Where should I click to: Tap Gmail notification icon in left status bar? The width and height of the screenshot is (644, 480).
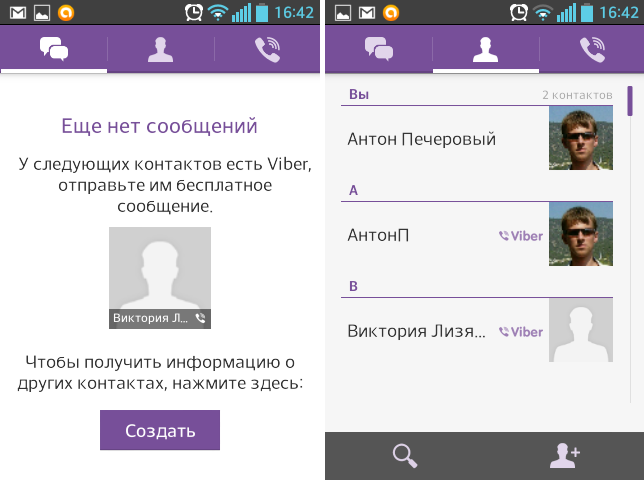coord(18,13)
